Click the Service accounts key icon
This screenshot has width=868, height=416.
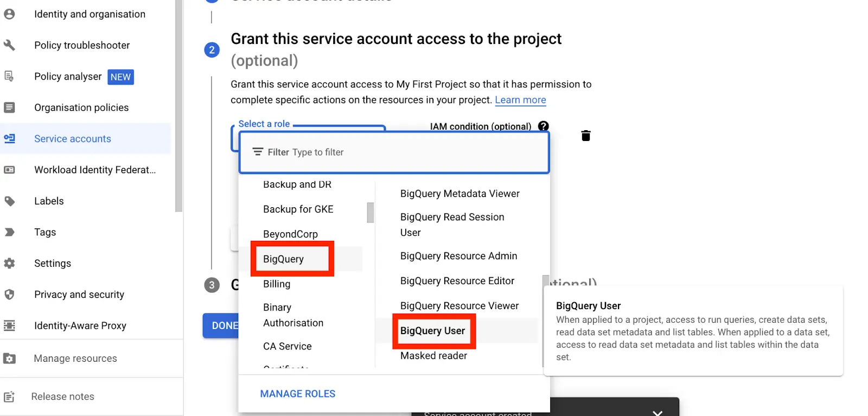pyautogui.click(x=9, y=139)
